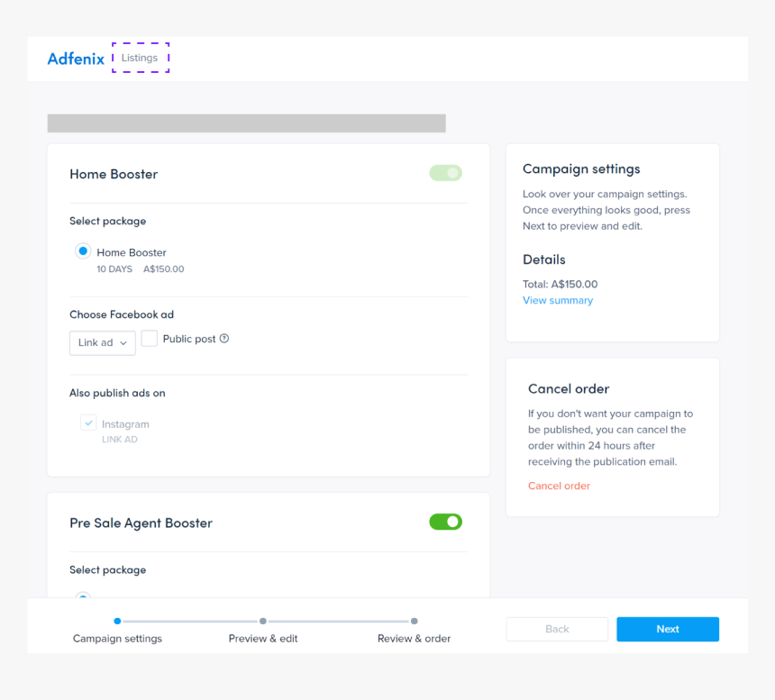The image size is (775, 700).
Task: Toggle the Pre Sale Agent Booster switch
Action: coord(445,522)
